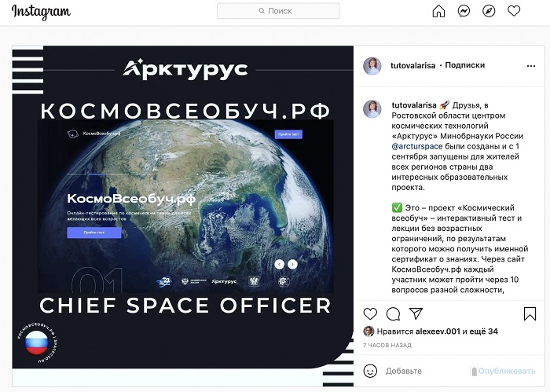The image size is (550, 392).
Task: Share post with paper plane icon
Action: 416,313
